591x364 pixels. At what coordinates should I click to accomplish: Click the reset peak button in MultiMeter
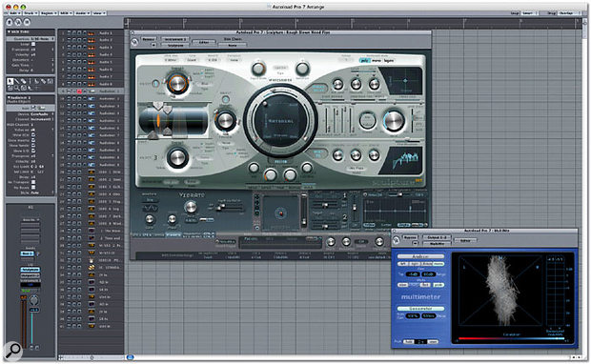(433, 341)
